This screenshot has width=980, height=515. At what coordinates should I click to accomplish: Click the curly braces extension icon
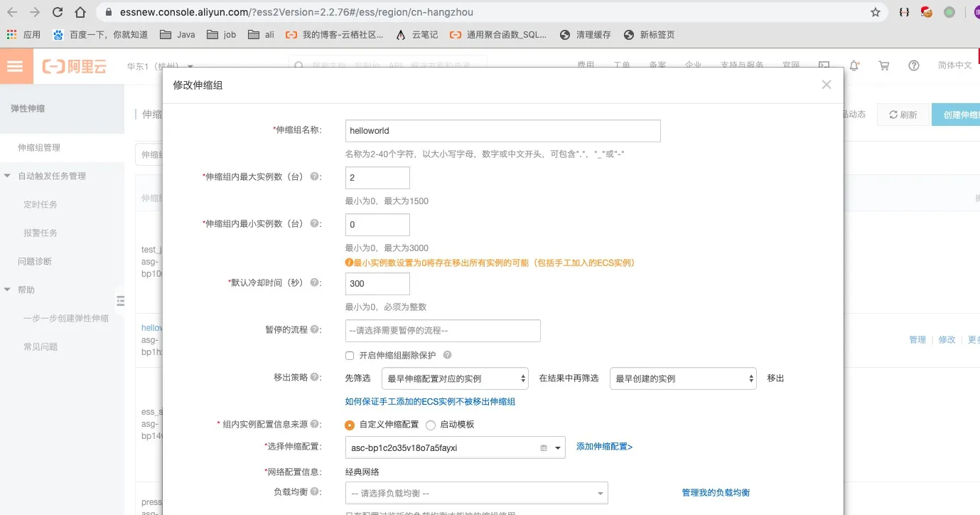point(904,12)
